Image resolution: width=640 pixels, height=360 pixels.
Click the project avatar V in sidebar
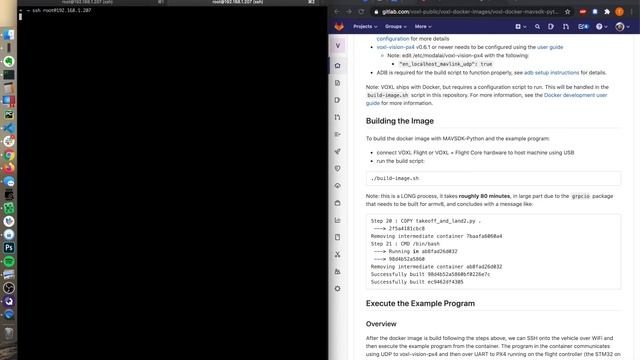(338, 46)
